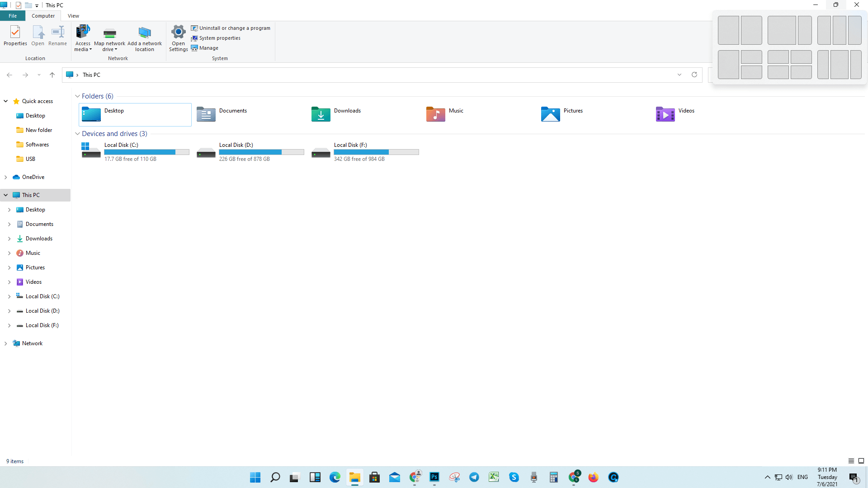Switch to the View ribbon tab
868x488 pixels.
pos(73,16)
